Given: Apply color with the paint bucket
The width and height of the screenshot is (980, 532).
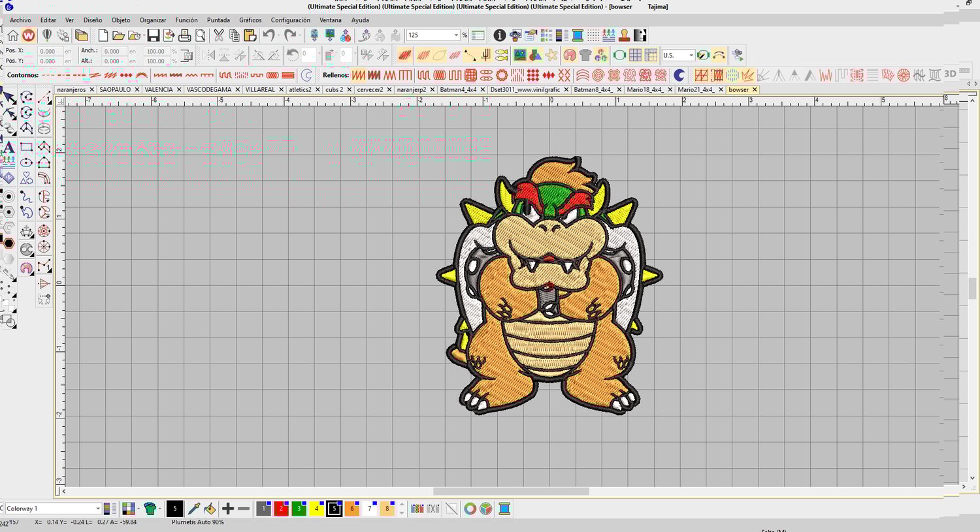Looking at the screenshot, I should pyautogui.click(x=210, y=509).
